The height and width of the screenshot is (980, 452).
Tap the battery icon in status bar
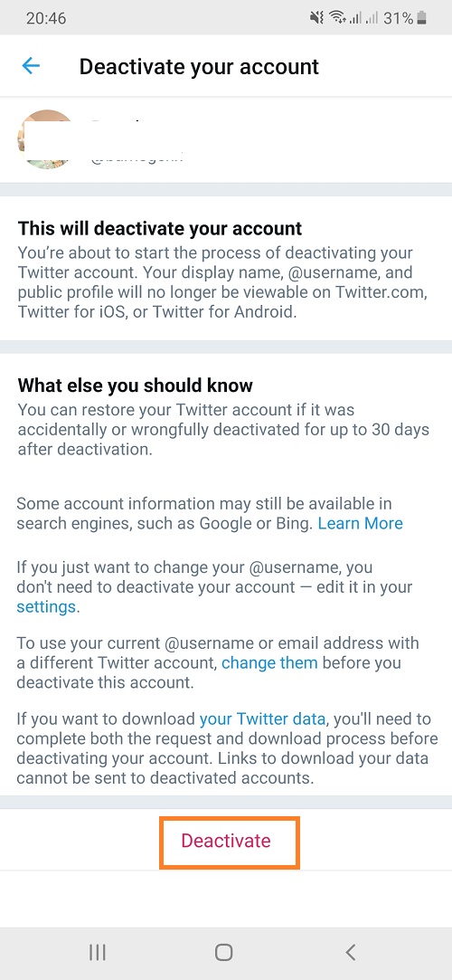pyautogui.click(x=422, y=18)
